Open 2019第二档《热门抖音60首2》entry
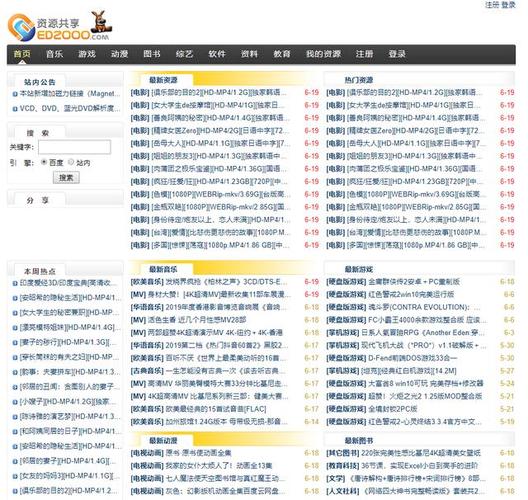Screen dimensions: 528x500 [226, 345]
